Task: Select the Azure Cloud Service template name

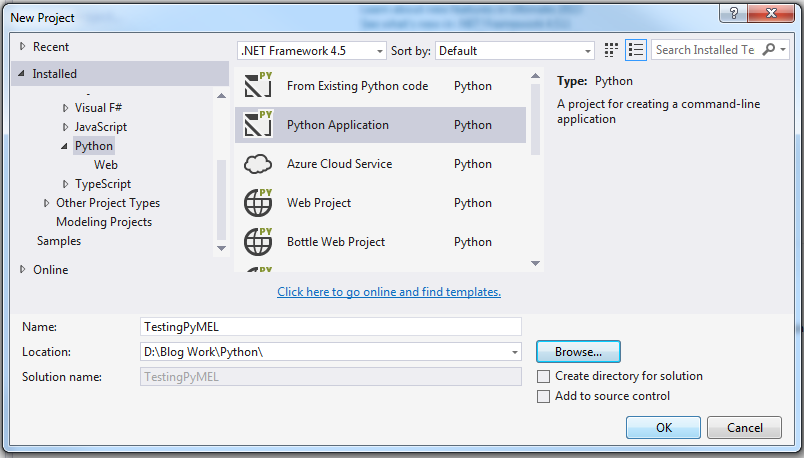Action: (339, 164)
